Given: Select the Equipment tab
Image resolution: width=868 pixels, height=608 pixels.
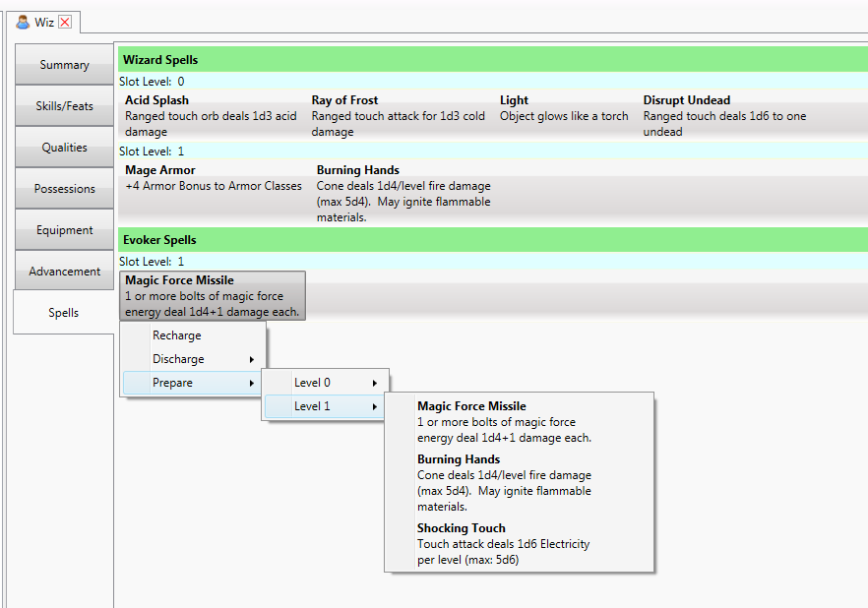Looking at the screenshot, I should [64, 230].
